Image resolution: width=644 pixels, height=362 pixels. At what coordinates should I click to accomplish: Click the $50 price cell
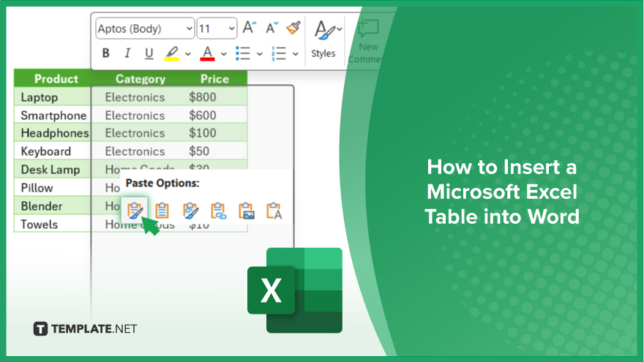(199, 151)
